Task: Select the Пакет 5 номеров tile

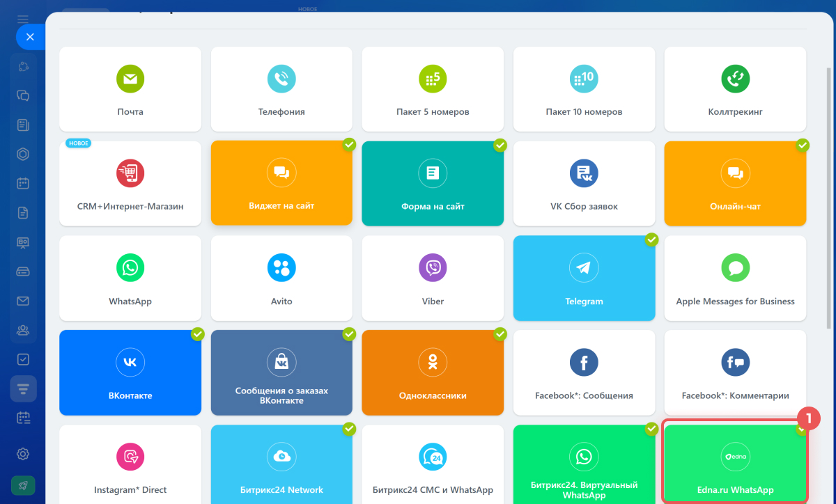Action: [x=433, y=89]
